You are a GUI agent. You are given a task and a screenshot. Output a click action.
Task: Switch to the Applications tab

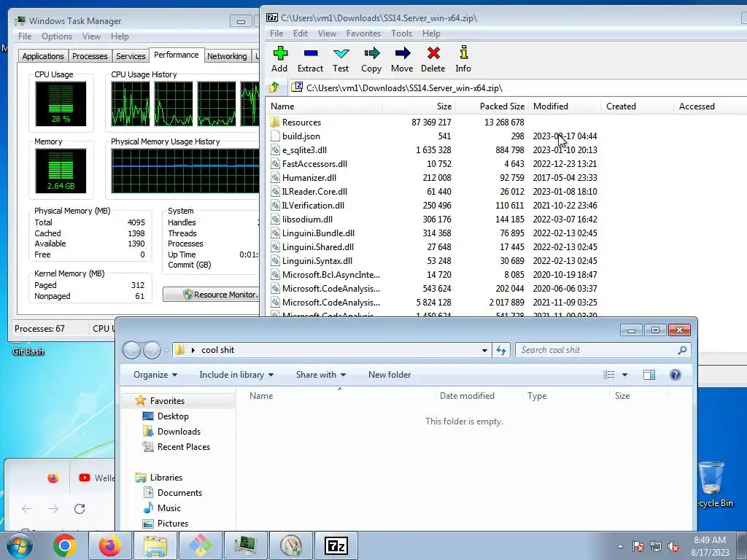tap(43, 55)
